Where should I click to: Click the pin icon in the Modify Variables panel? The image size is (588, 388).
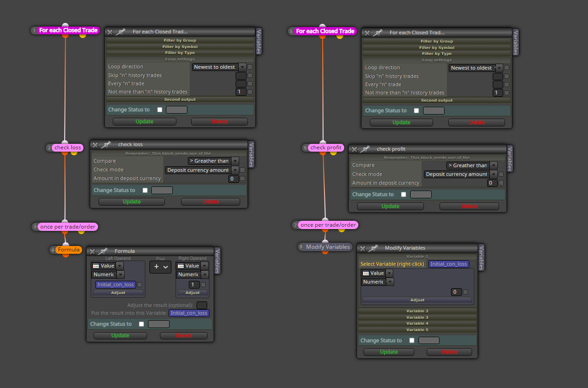tap(373, 248)
